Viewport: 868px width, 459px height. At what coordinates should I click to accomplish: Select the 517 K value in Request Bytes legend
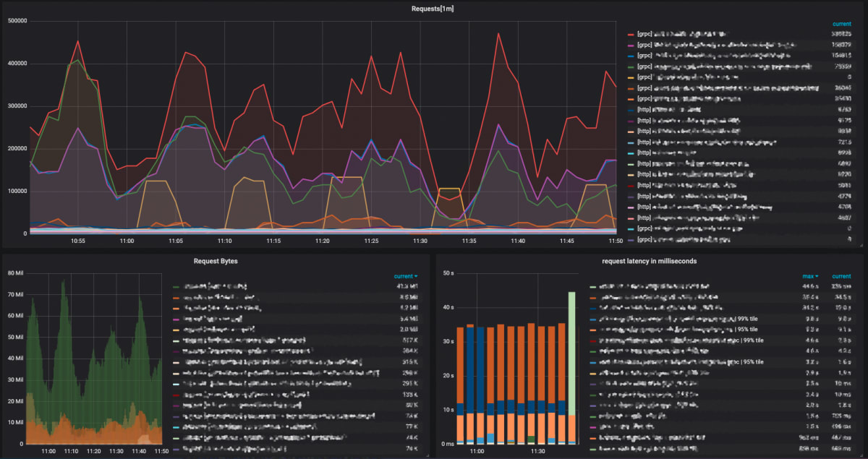409,340
